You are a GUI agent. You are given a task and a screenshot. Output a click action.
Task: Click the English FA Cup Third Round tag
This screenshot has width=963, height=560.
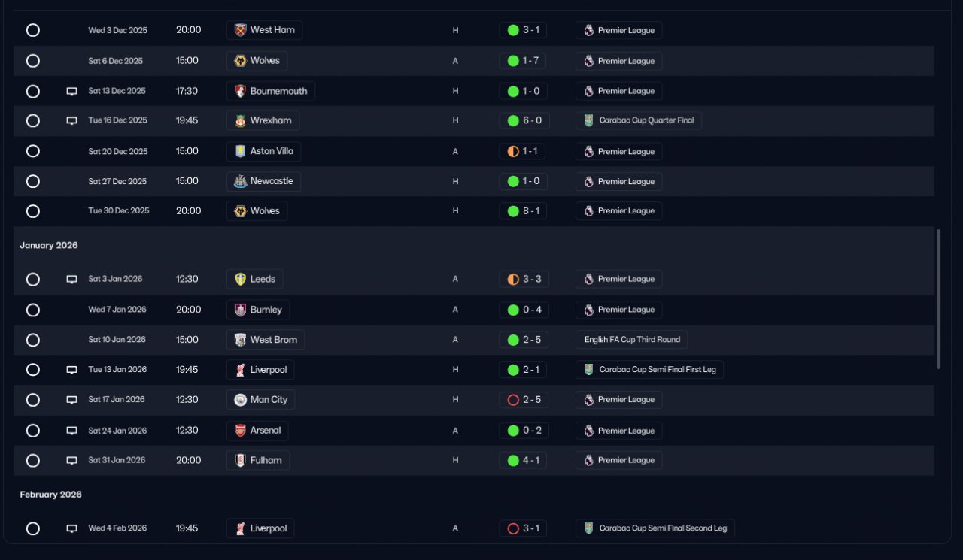coord(632,340)
